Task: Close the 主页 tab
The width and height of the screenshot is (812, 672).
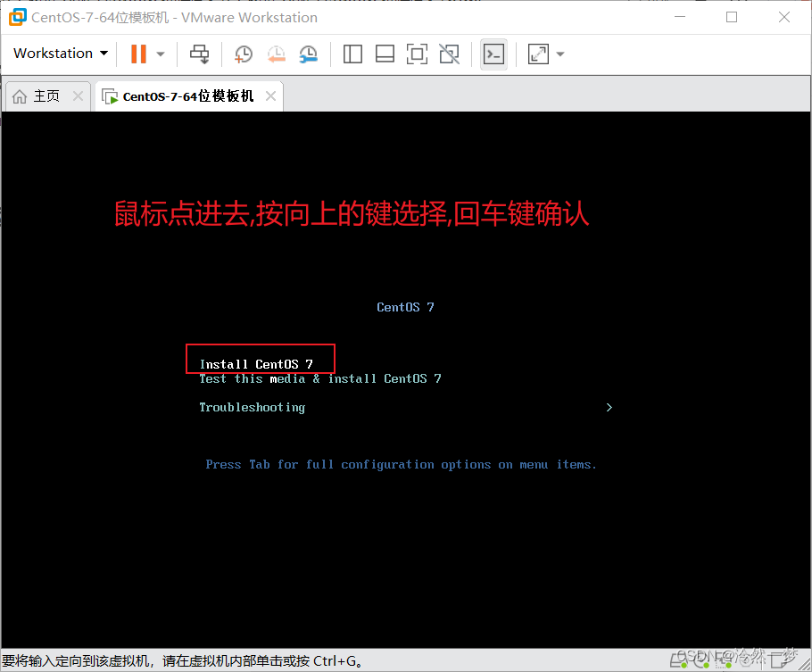Action: [x=78, y=95]
